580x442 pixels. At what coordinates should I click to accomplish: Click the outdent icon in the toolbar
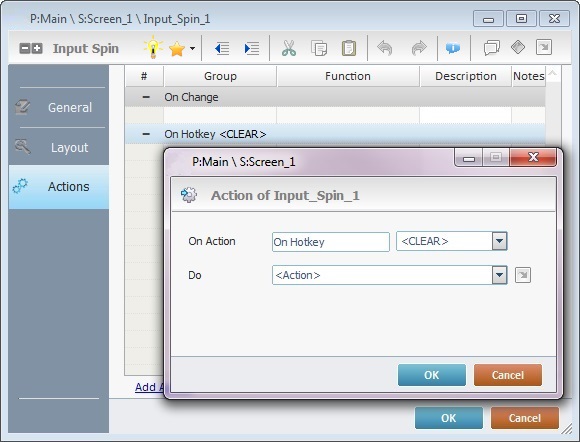coord(222,48)
